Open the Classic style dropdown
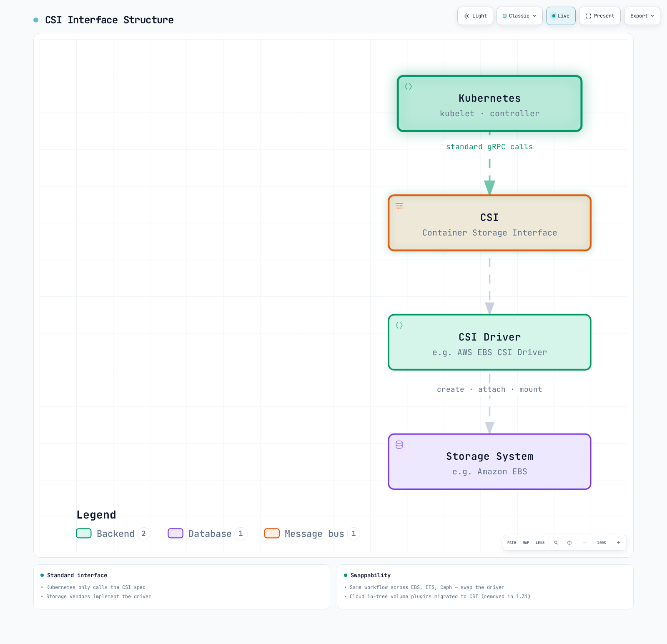Viewport: 667px width, 644px height. (519, 16)
